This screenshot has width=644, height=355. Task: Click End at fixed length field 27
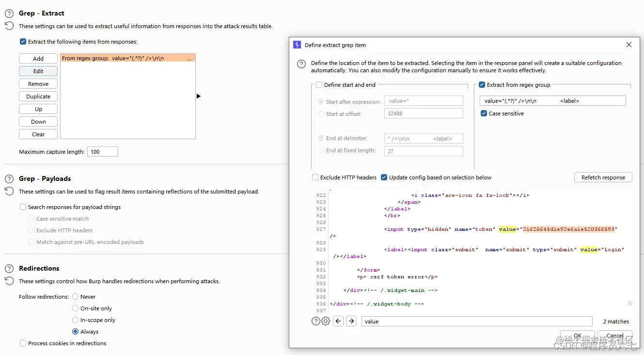424,151
